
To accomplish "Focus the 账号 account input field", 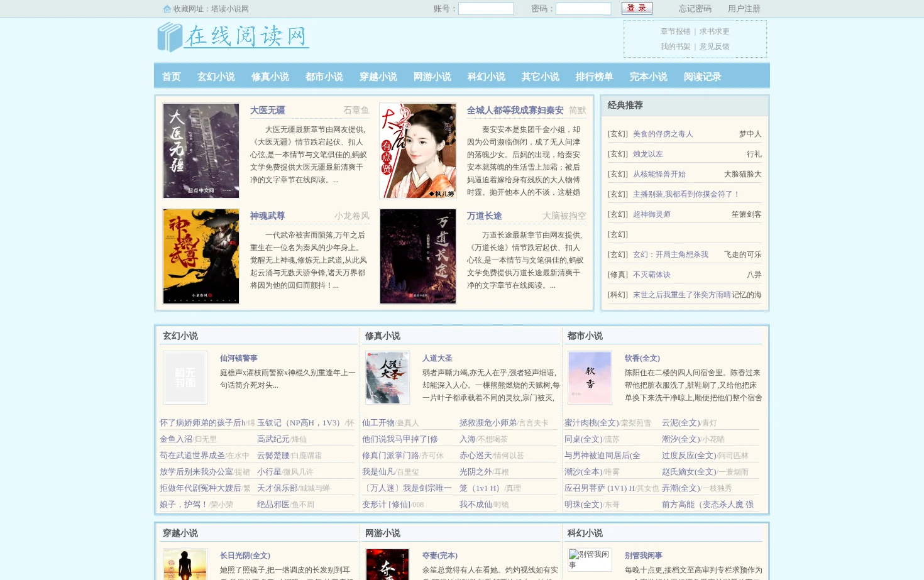I will coord(486,9).
